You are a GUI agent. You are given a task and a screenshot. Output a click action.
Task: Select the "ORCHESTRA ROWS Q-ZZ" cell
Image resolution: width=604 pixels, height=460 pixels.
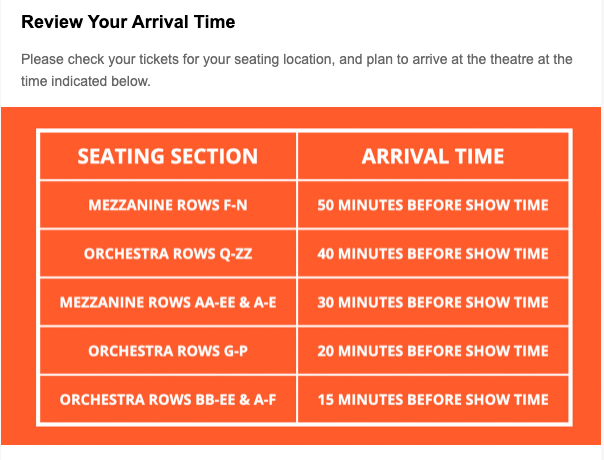pyautogui.click(x=168, y=254)
